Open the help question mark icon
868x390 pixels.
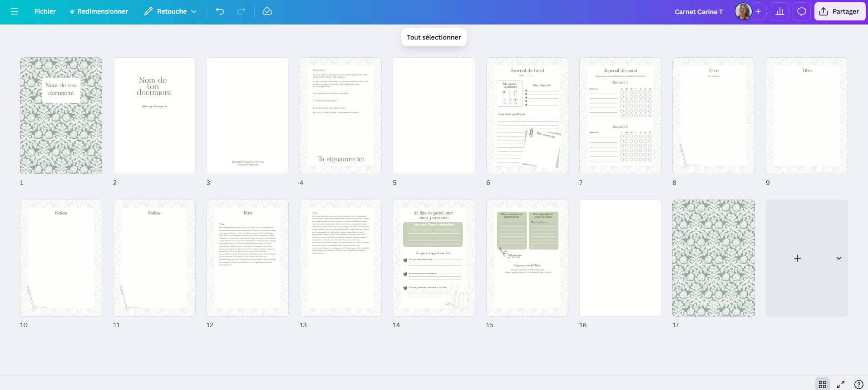click(858, 385)
